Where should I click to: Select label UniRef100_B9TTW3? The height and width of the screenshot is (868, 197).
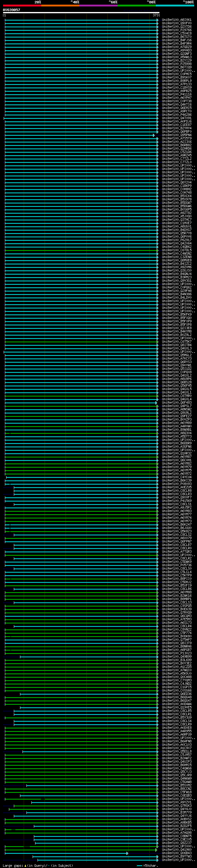point(176,857)
